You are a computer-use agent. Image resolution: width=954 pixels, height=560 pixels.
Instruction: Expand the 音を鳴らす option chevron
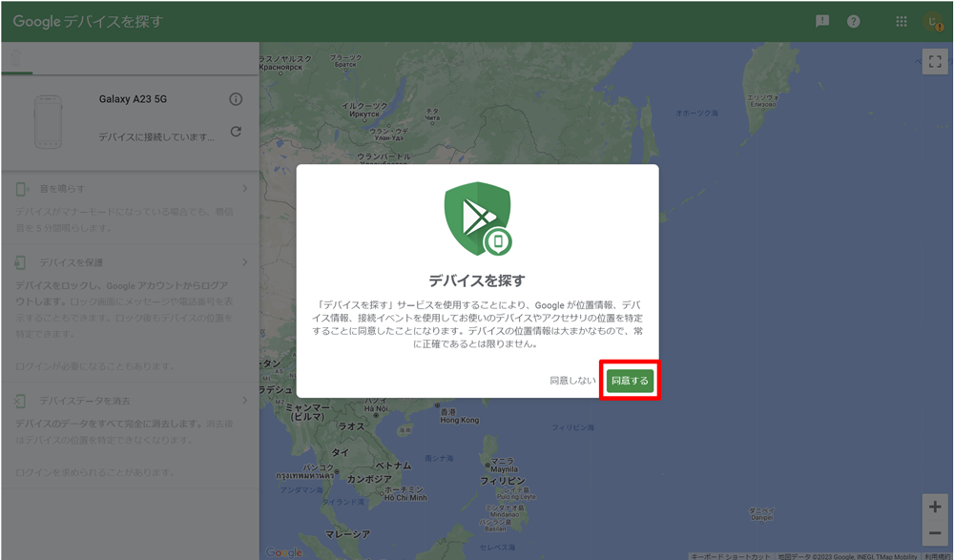pos(244,189)
